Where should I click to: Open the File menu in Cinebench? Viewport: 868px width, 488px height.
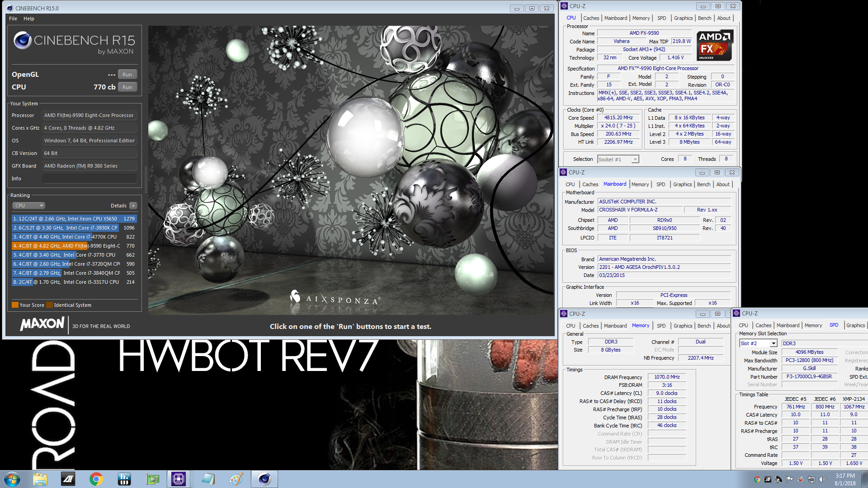[x=13, y=19]
